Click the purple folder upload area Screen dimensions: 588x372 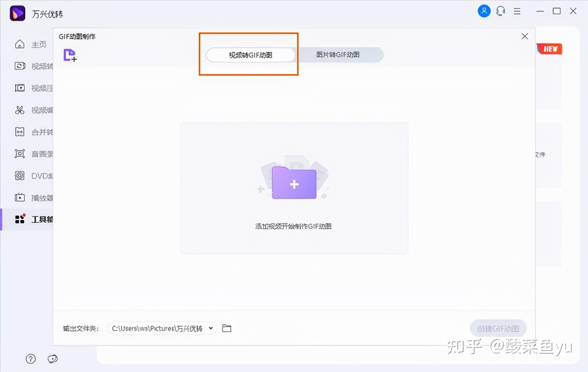coord(294,184)
